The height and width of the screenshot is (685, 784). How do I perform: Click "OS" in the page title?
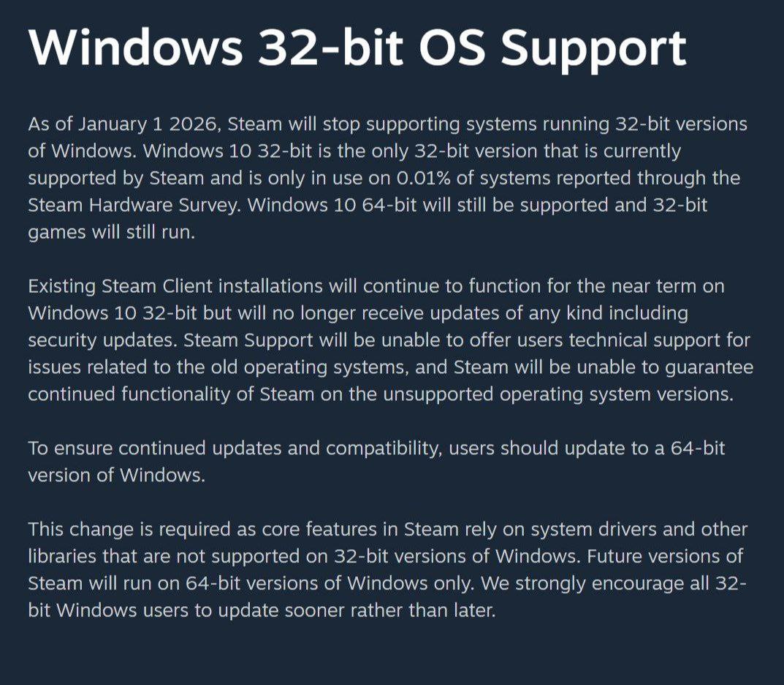coord(452,47)
